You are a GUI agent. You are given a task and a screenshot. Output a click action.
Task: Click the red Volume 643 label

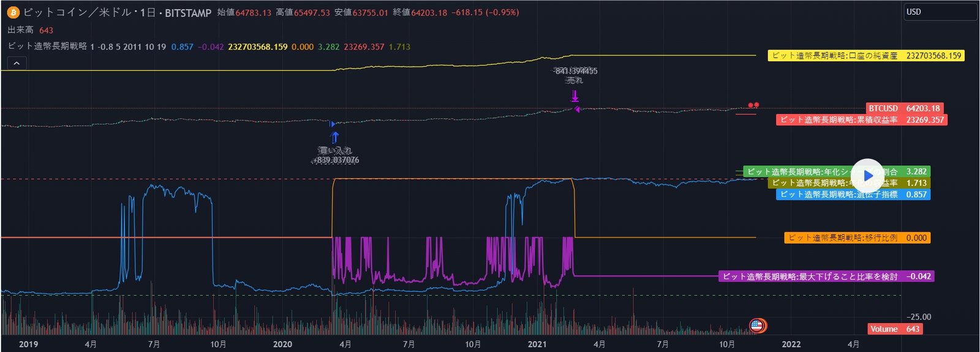(895, 329)
